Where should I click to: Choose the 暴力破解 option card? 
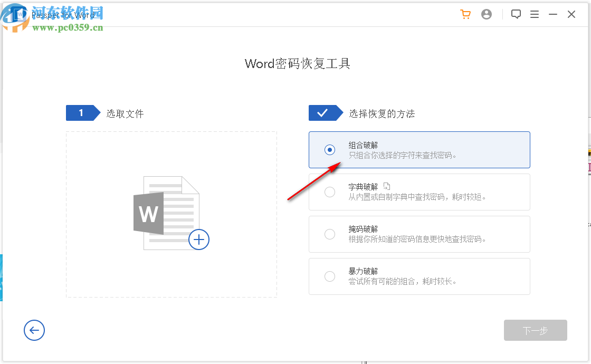point(419,276)
